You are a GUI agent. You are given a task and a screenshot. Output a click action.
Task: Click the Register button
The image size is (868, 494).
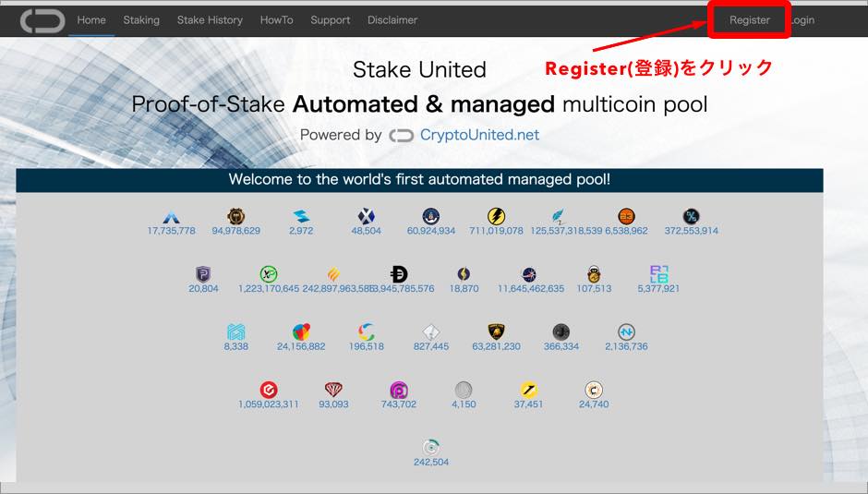[x=750, y=20]
